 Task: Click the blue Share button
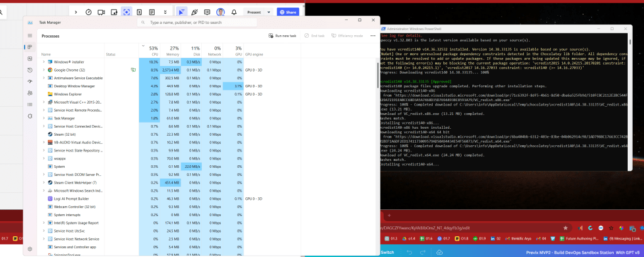(x=288, y=13)
